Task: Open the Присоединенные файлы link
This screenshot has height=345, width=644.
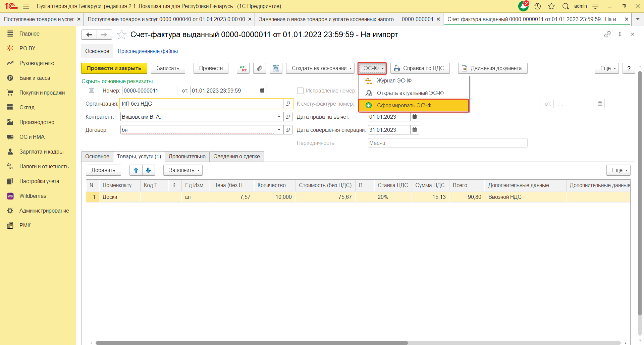Action: pos(148,51)
